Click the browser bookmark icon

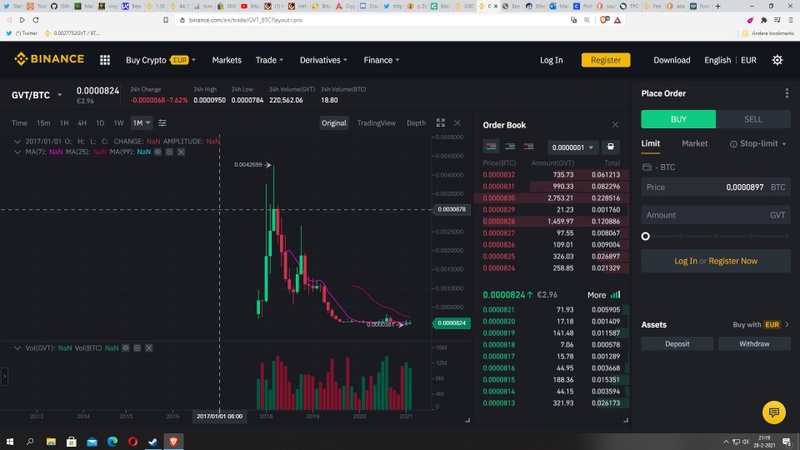(x=166, y=20)
